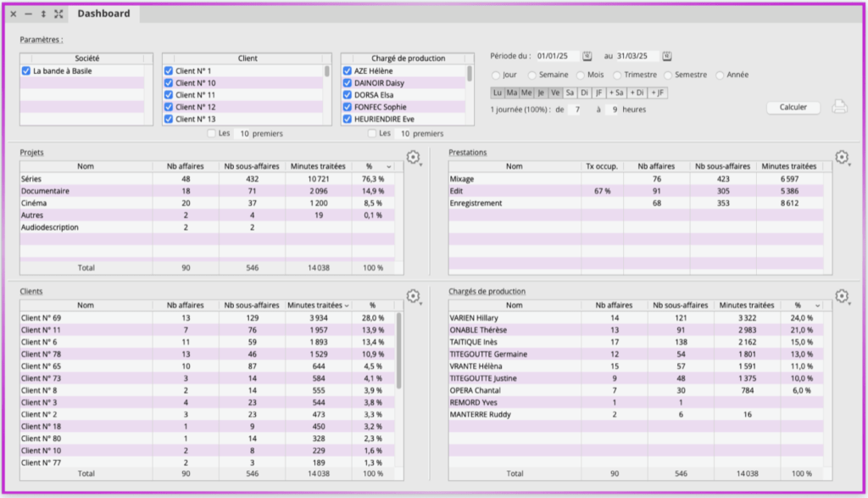The image size is (868, 498).
Task: Open the Clients table settings gear
Action: pyautogui.click(x=413, y=296)
